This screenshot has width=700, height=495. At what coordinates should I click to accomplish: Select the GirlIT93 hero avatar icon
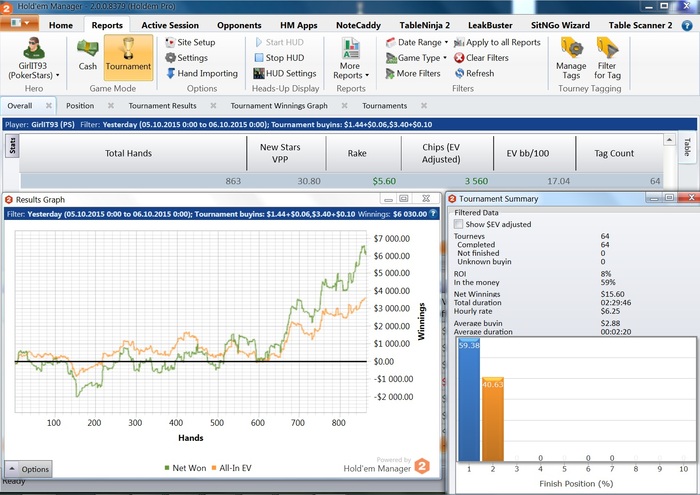[33, 48]
